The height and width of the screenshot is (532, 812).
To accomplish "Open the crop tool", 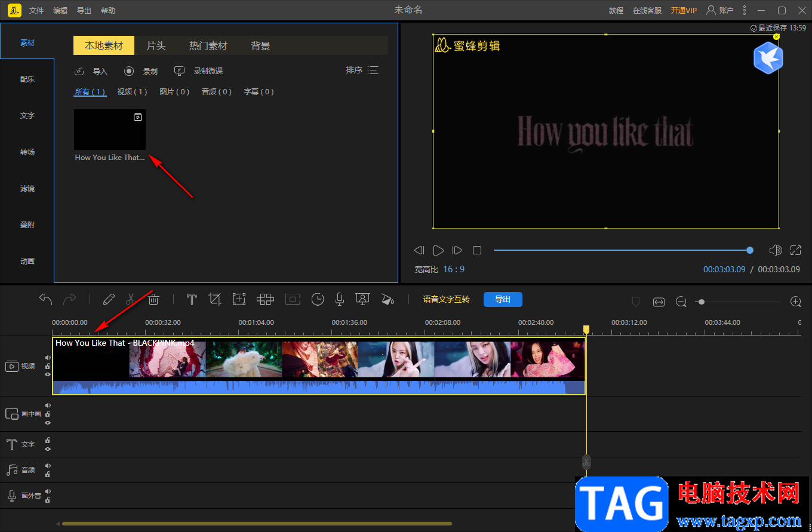I will (x=215, y=299).
